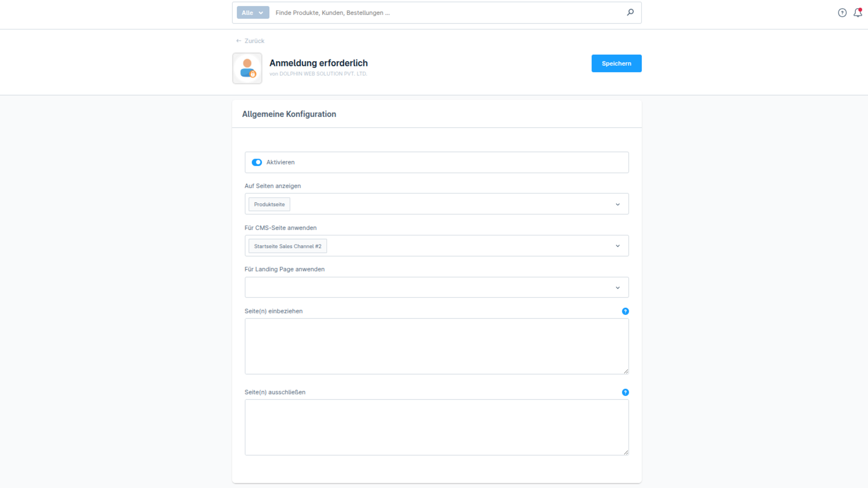The image size is (868, 488).
Task: Click the search magnifier icon
Action: point(630,12)
